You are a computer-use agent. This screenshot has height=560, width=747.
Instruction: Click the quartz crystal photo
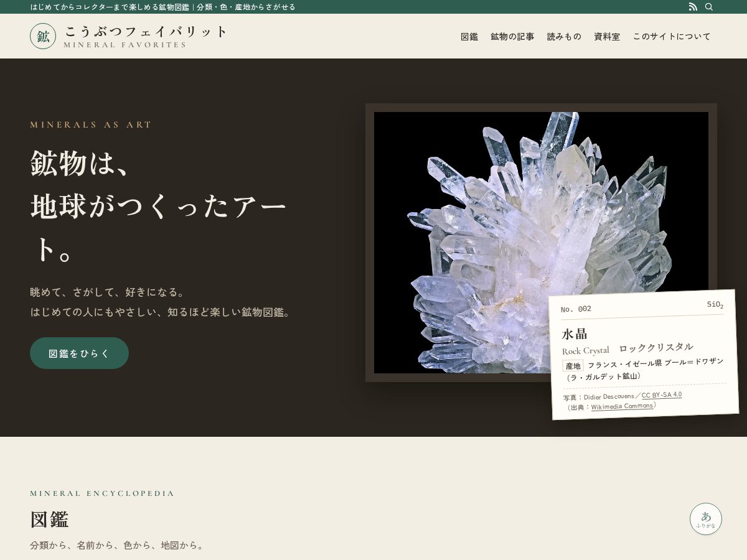tap(541, 243)
